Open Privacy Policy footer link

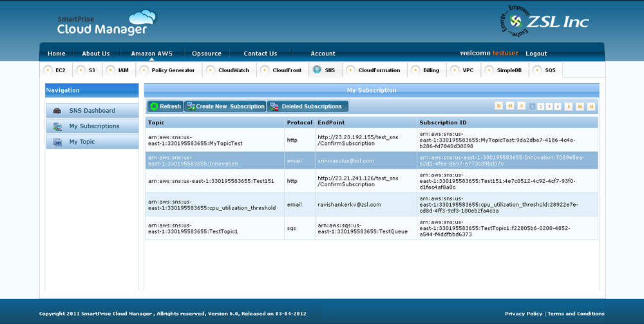point(524,313)
